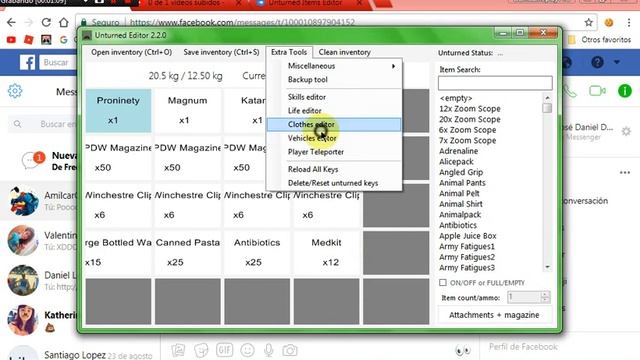Open Messenger settings gear icon
The image size is (640, 360).
tap(15, 91)
